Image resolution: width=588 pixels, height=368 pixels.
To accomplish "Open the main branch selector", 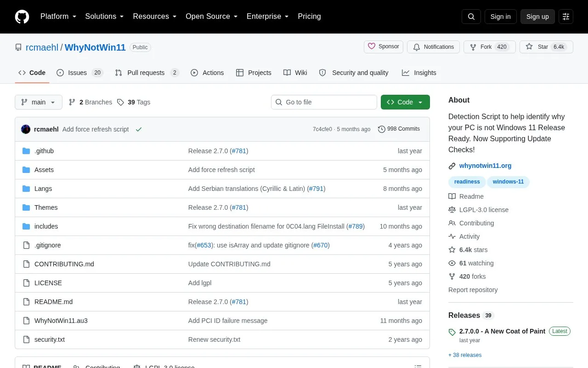I will [x=39, y=102].
